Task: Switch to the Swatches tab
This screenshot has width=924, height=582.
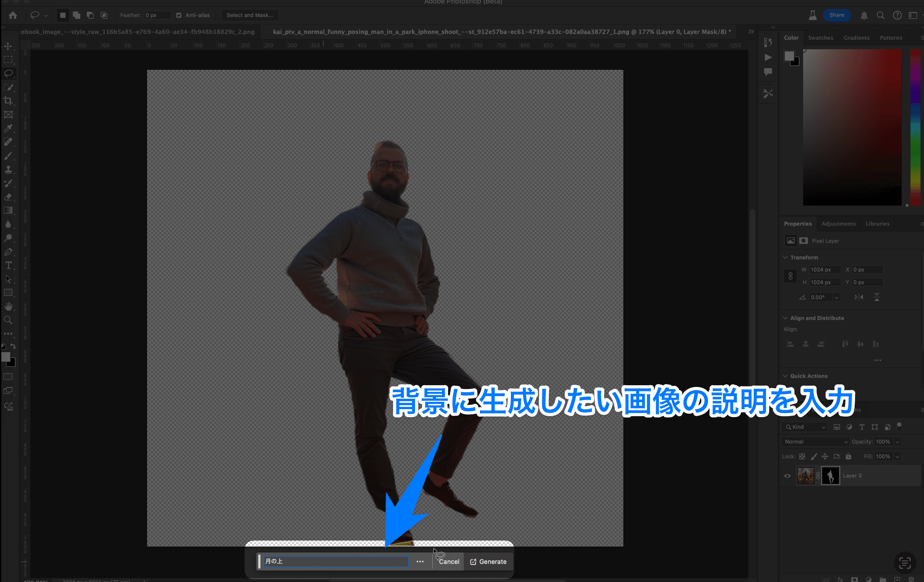Action: [820, 38]
